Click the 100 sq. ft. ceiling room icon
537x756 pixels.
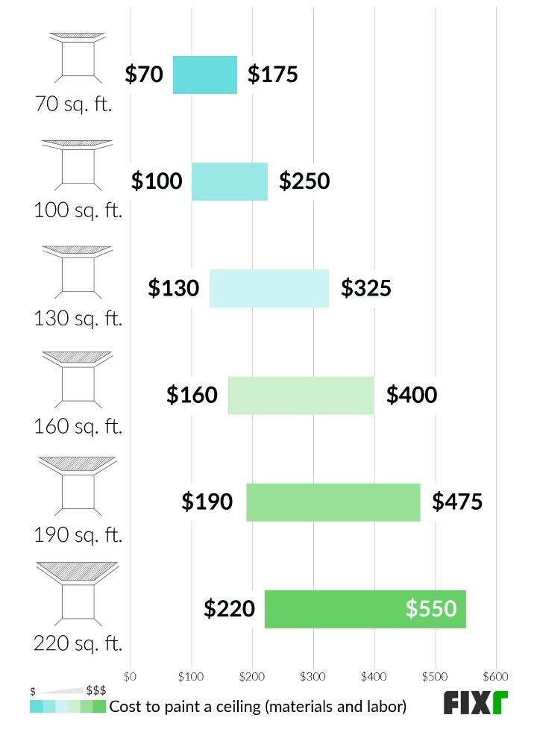click(77, 163)
